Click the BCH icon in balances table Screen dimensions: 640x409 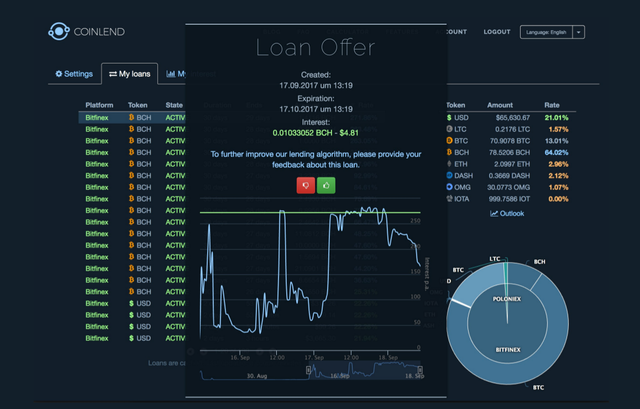click(x=449, y=152)
